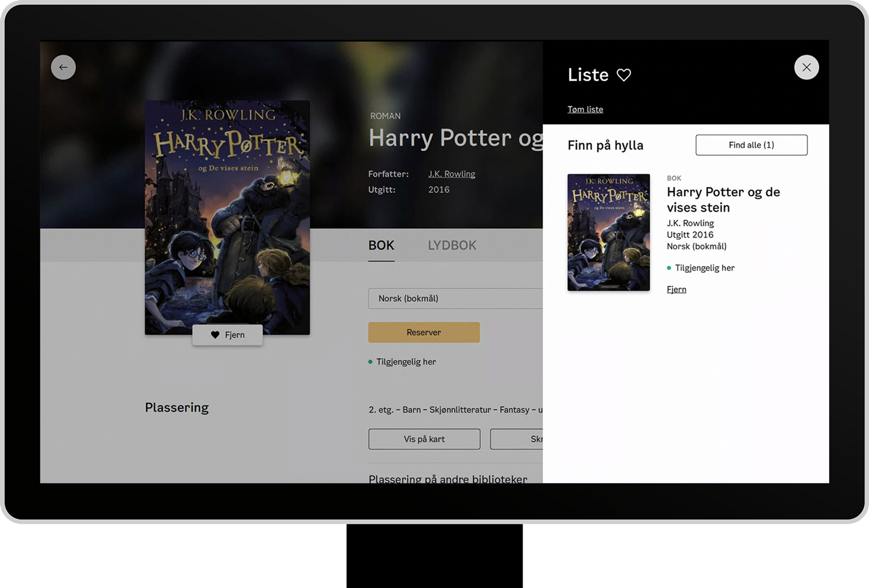Expand Plassering på andre biblioteker section
This screenshot has width=869, height=588.
coord(448,479)
